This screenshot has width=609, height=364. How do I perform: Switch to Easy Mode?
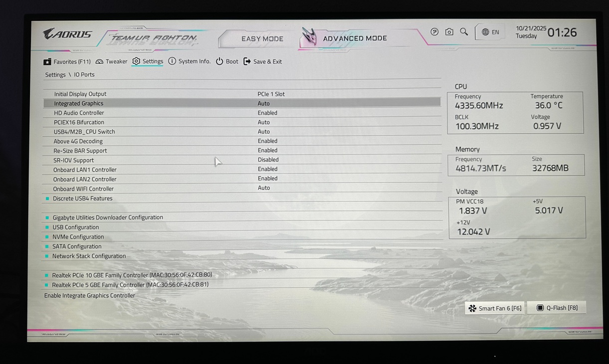click(x=262, y=39)
